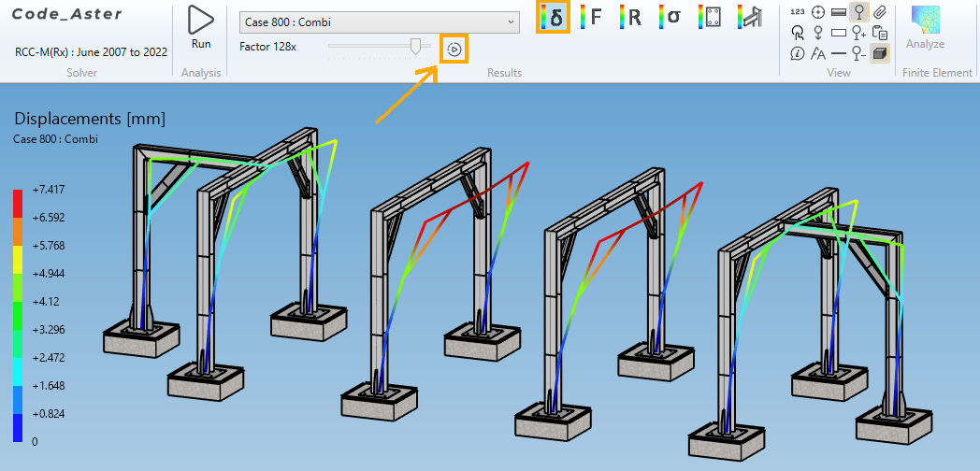Click the Analyze finite element button
Image resolution: width=980 pixels, height=471 pixels.
[925, 28]
